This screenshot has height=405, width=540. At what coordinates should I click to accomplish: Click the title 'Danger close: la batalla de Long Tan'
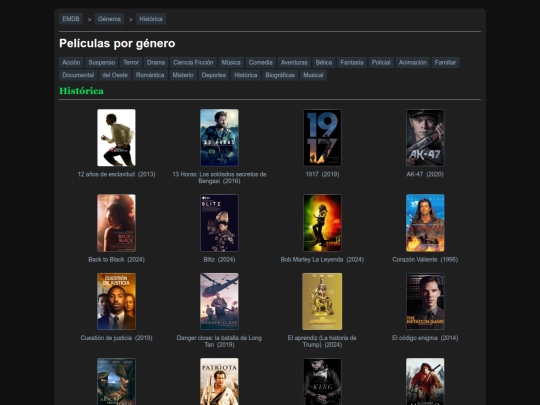pyautogui.click(x=219, y=341)
